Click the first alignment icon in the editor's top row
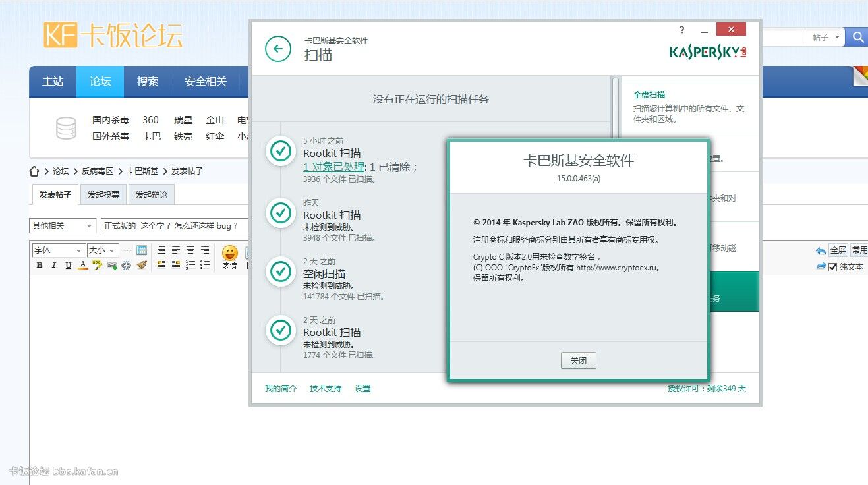868x485 pixels. pos(161,250)
